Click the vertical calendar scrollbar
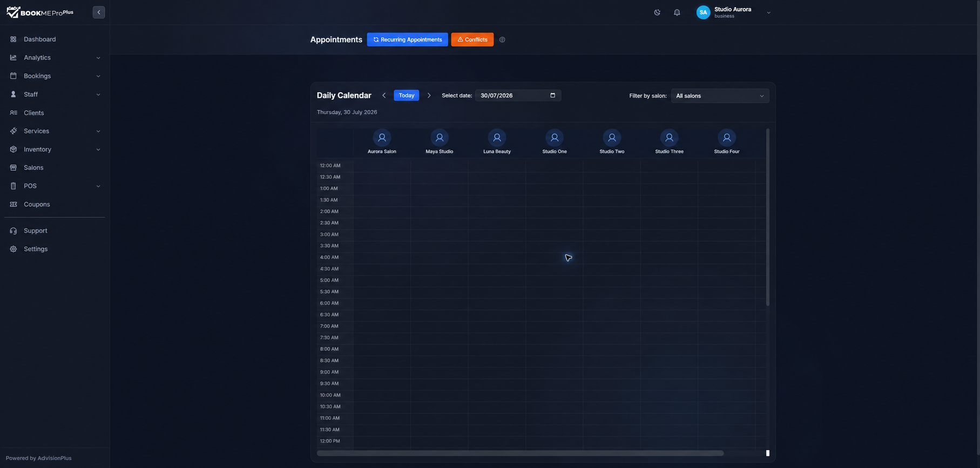The image size is (980, 468). [768, 217]
